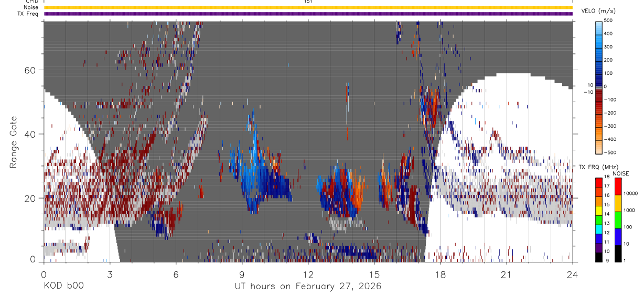Select the cyan 12–13 MHz TX FRQ swatch
This screenshot has width=644, height=297.
(599, 229)
